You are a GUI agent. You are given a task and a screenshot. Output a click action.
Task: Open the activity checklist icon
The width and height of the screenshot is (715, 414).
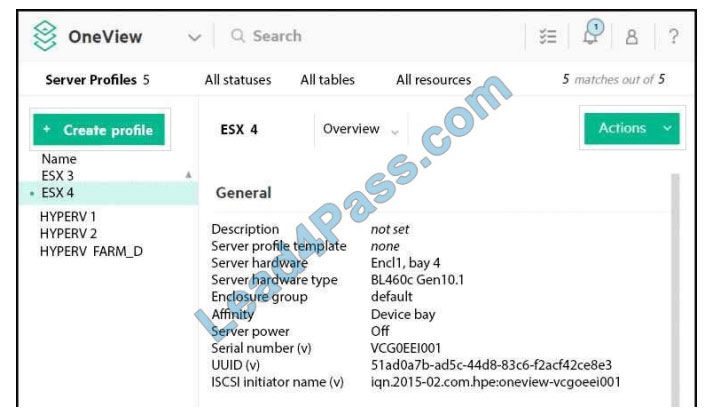tap(548, 36)
